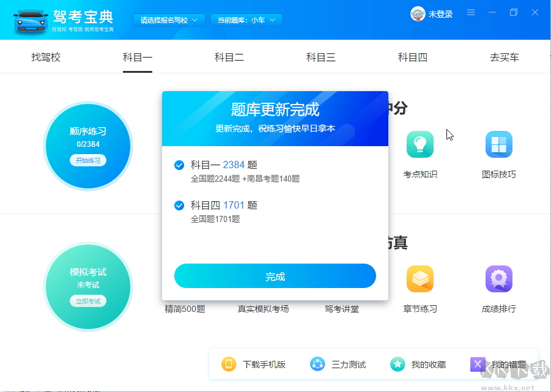Open 我的错题 icon in bottom bar

click(x=478, y=364)
